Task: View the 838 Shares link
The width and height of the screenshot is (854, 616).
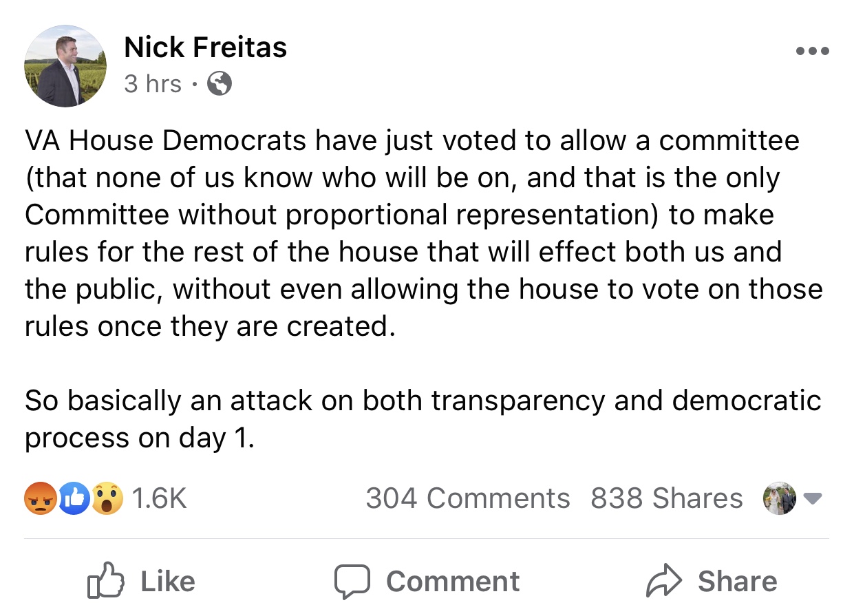Action: [666, 498]
